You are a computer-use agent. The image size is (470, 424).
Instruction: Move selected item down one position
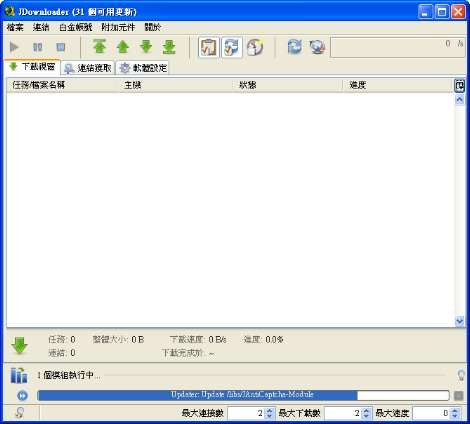[146, 47]
